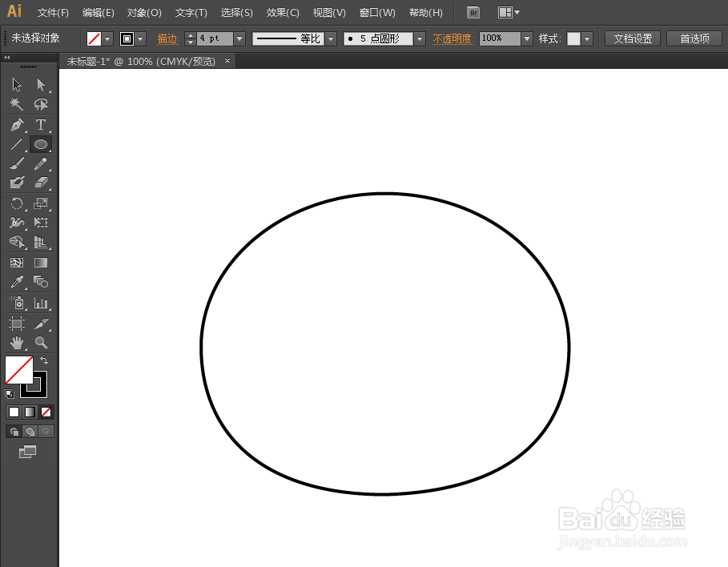Open the 选择(S) menu
728x567 pixels.
pyautogui.click(x=236, y=13)
